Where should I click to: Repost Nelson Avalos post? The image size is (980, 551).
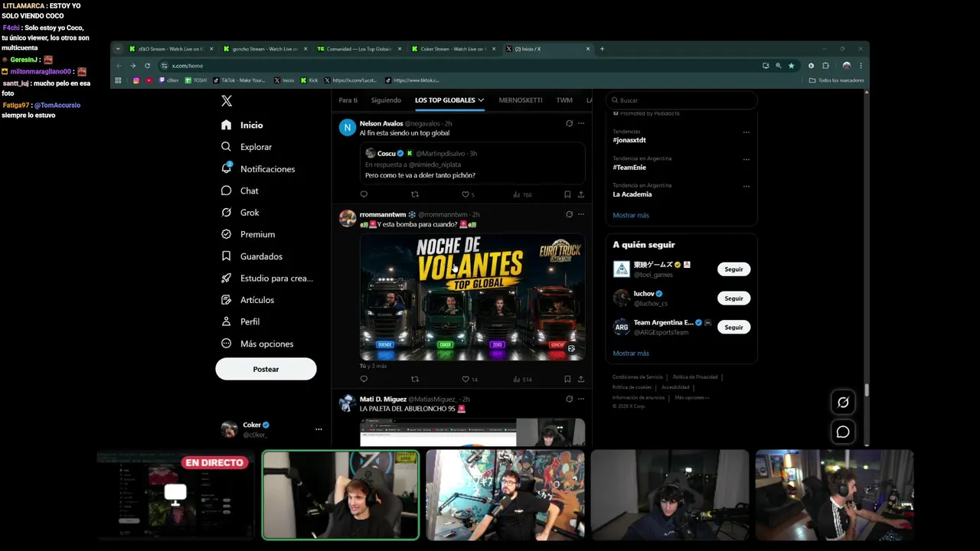[415, 194]
